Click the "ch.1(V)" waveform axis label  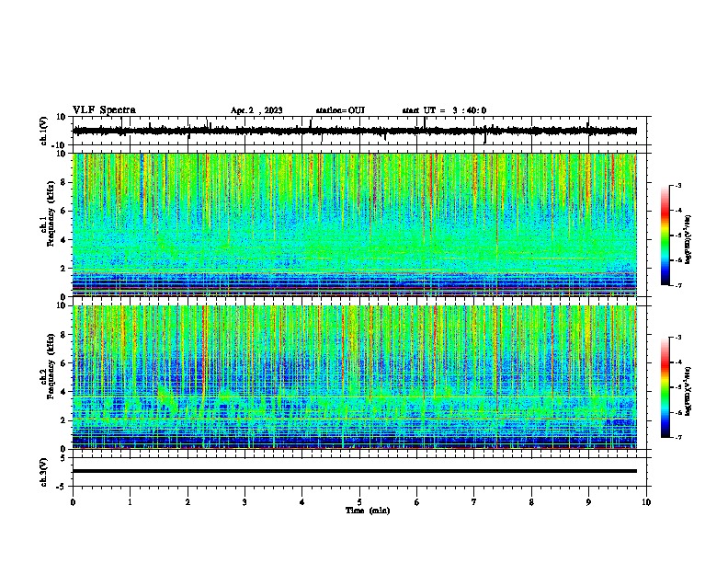point(45,131)
